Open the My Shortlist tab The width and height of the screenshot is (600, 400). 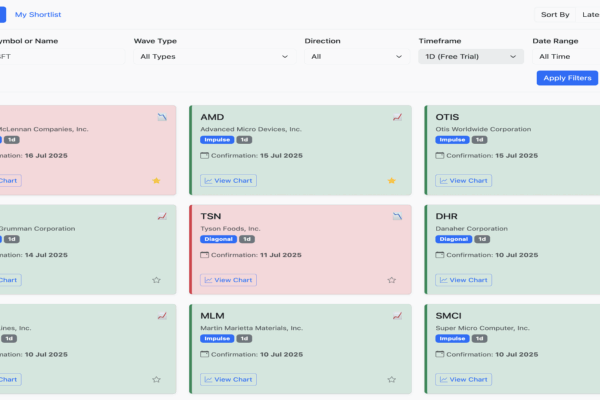point(38,15)
